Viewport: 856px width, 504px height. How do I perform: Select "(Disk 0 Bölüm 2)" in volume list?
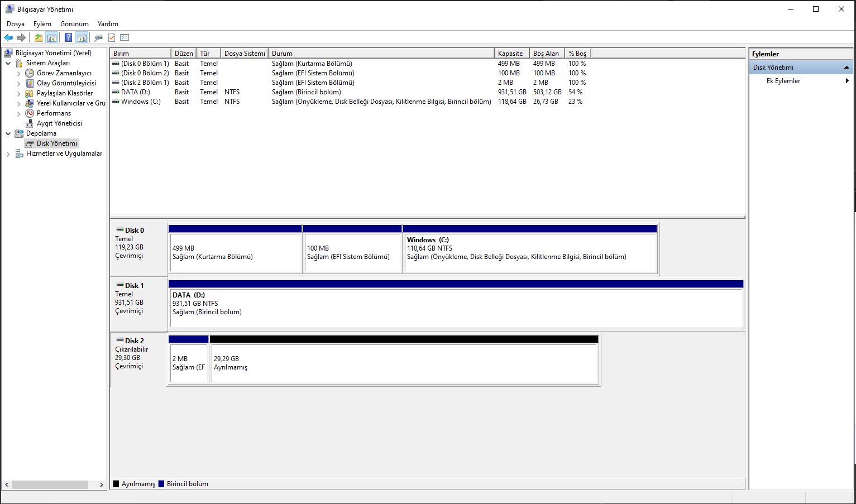tap(145, 73)
